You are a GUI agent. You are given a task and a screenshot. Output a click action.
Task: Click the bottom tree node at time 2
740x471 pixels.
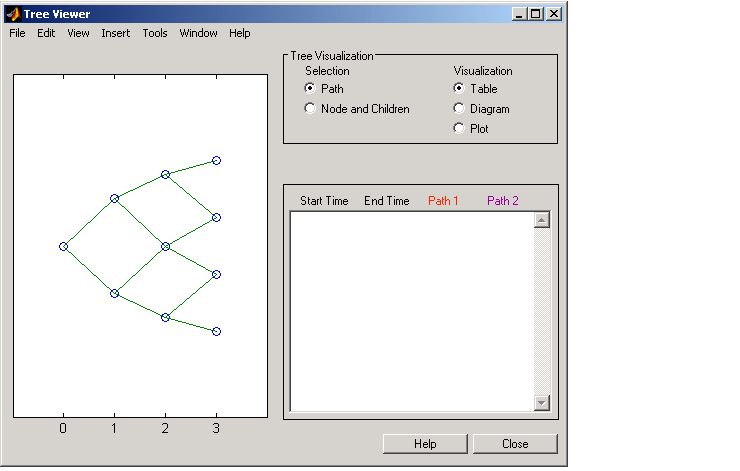point(165,318)
